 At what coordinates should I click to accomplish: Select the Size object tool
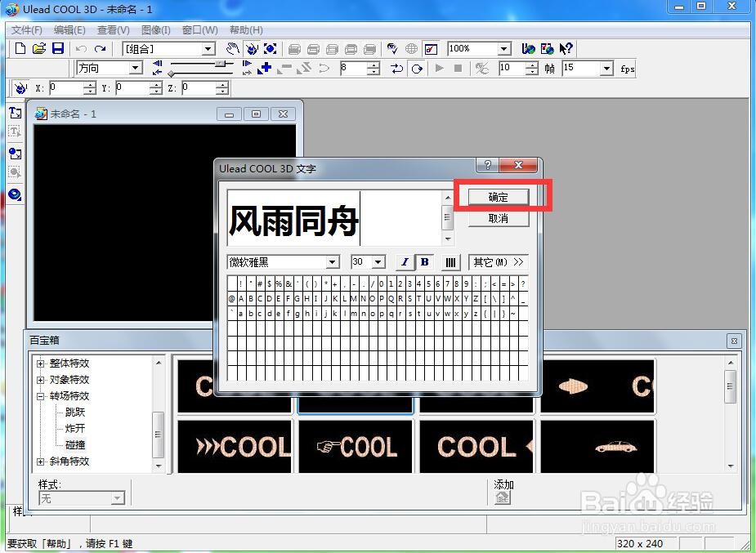270,48
